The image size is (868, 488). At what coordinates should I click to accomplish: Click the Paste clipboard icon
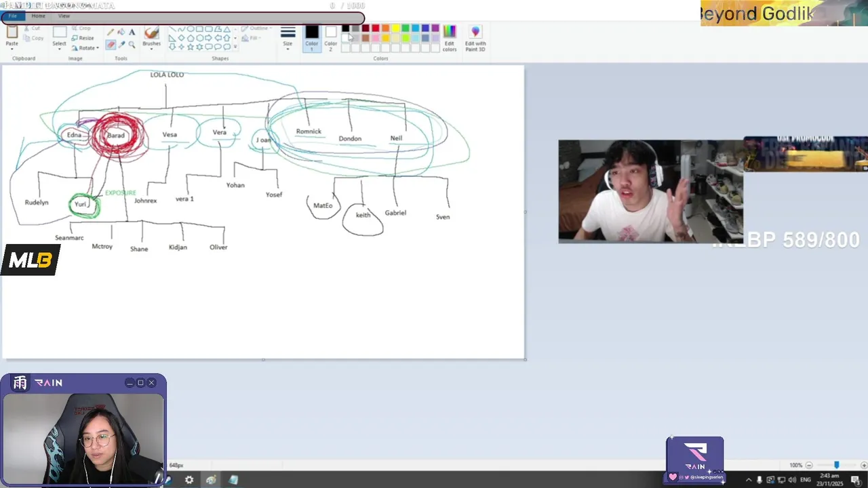pyautogui.click(x=12, y=33)
